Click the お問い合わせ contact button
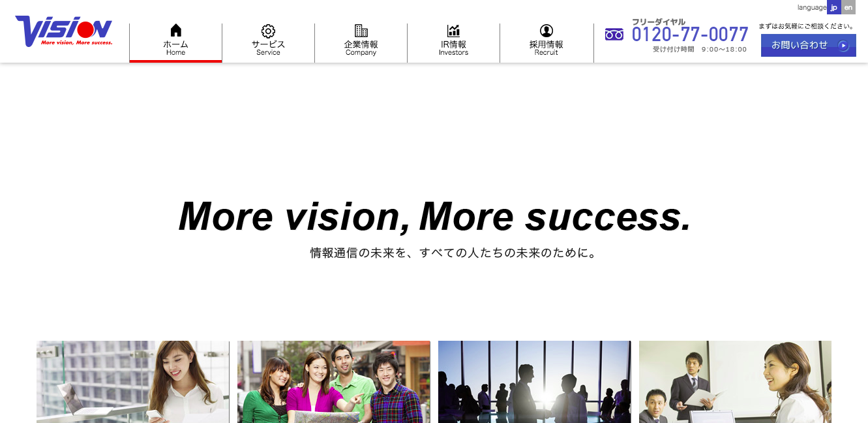 click(x=809, y=46)
